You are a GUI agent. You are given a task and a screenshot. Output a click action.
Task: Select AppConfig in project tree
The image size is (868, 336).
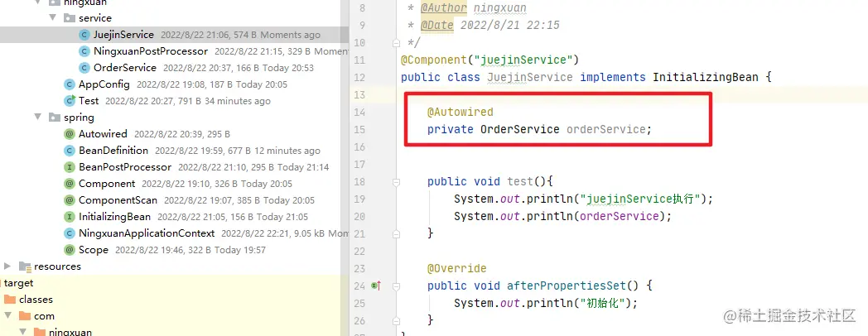coord(175,84)
